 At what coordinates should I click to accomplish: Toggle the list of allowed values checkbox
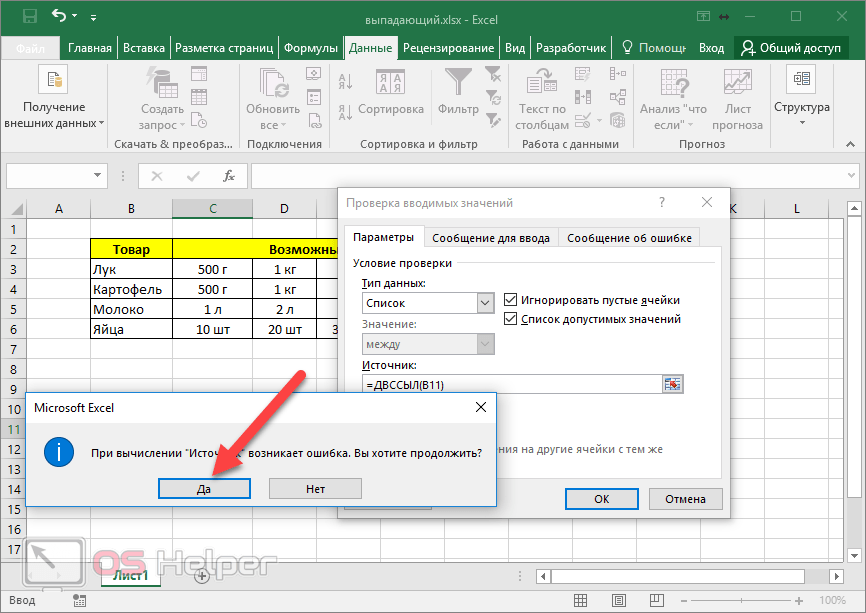coord(511,319)
